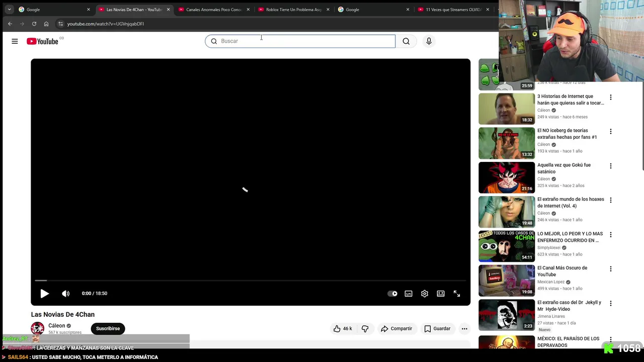Toggle the autoplay switch in the player
Viewport: 644px width, 362px height.
392,294
